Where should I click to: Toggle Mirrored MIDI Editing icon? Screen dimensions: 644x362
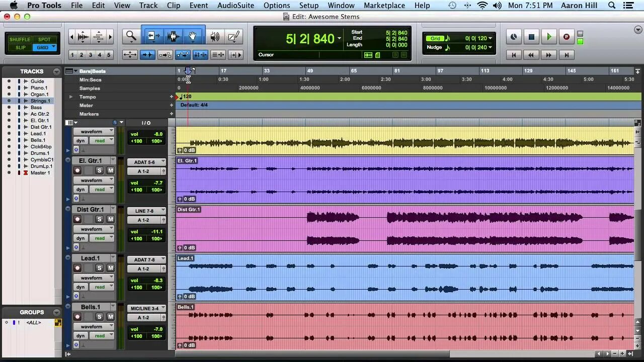click(x=165, y=55)
